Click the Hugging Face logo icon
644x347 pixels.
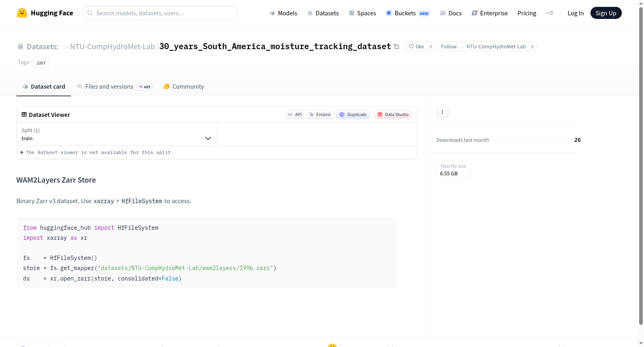(22, 13)
